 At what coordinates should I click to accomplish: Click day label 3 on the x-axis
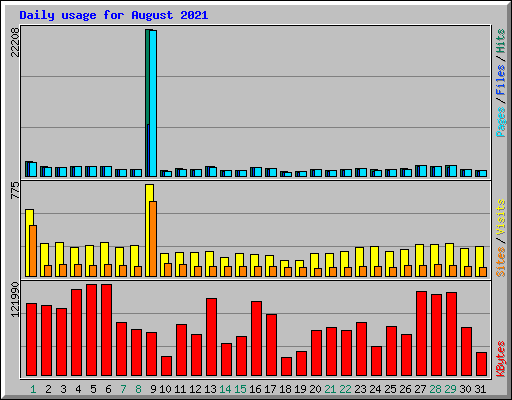[63, 389]
